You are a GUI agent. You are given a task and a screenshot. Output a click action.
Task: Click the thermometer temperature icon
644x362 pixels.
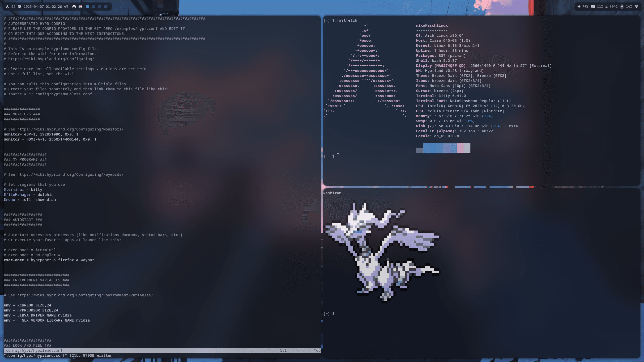click(607, 7)
